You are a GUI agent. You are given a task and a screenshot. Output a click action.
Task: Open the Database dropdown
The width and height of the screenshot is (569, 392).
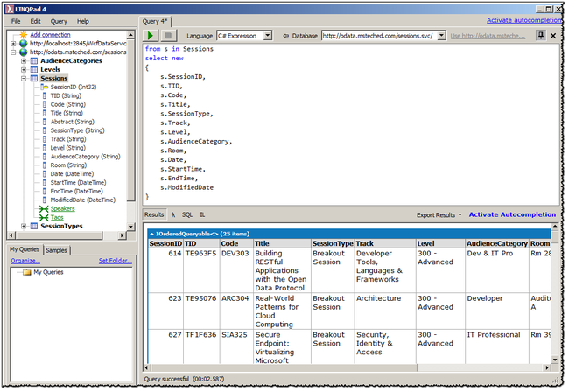tap(441, 36)
